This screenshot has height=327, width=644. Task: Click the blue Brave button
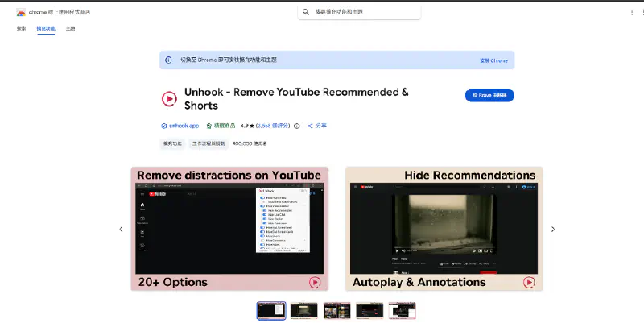coord(489,95)
